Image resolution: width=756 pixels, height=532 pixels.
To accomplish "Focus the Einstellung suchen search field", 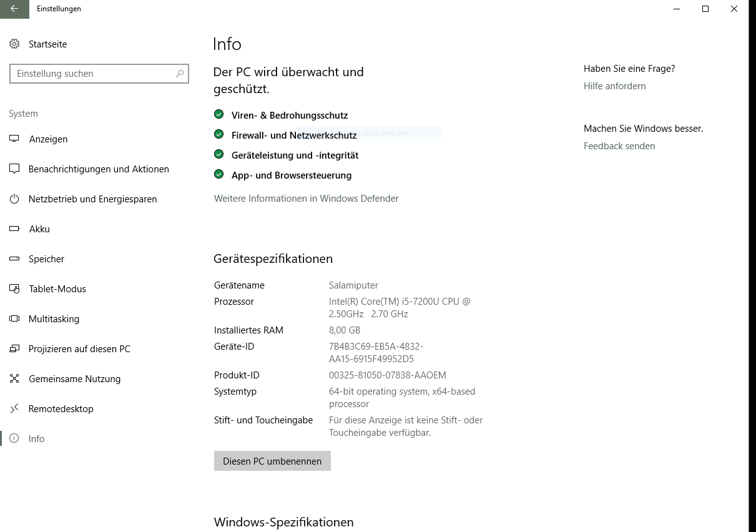I will pos(94,74).
